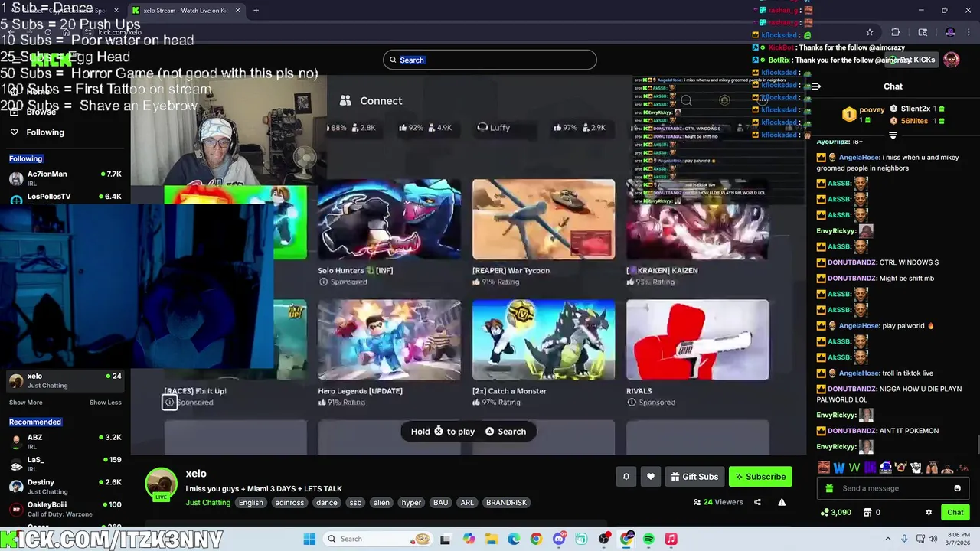The width and height of the screenshot is (980, 551).
Task: Open the Chrome profile avatar
Action: (x=950, y=32)
